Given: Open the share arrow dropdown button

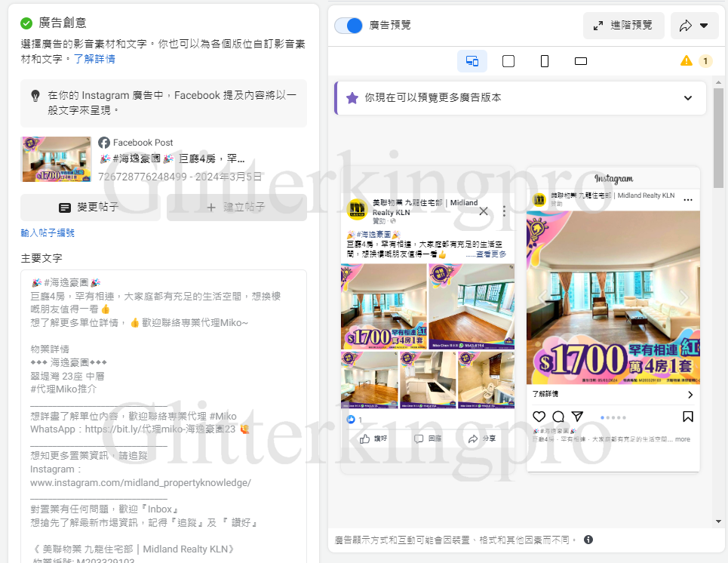Looking at the screenshot, I should click(695, 26).
